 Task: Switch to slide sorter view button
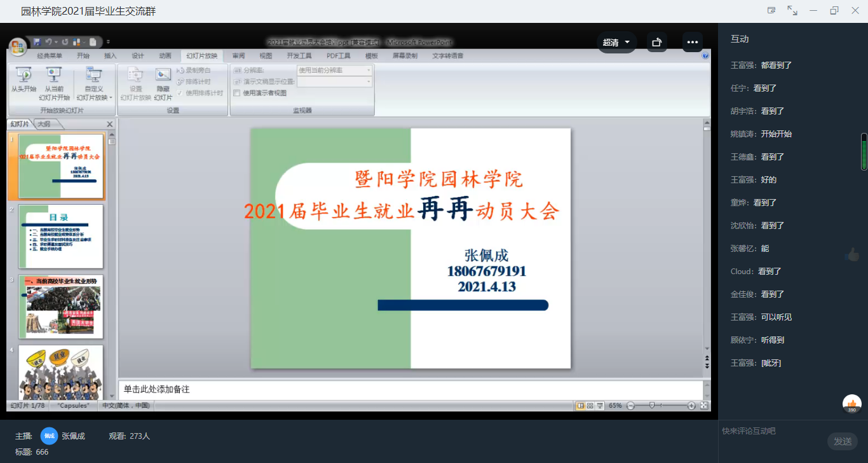590,406
